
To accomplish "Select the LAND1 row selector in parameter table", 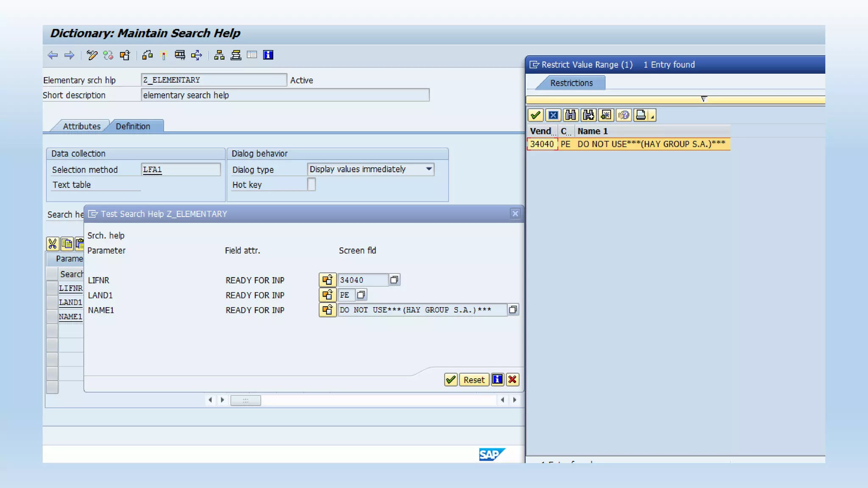I will pyautogui.click(x=52, y=302).
